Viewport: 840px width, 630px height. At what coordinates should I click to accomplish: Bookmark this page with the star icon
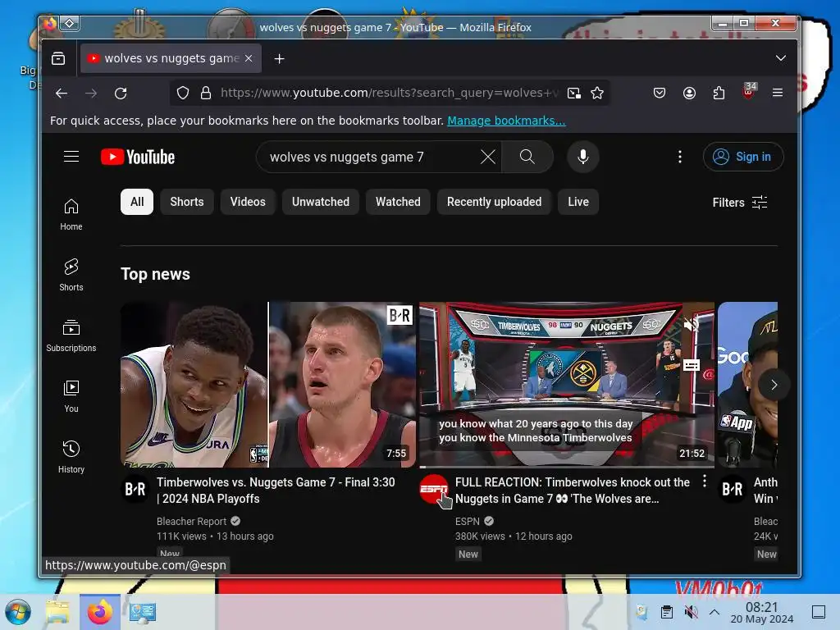click(x=597, y=94)
